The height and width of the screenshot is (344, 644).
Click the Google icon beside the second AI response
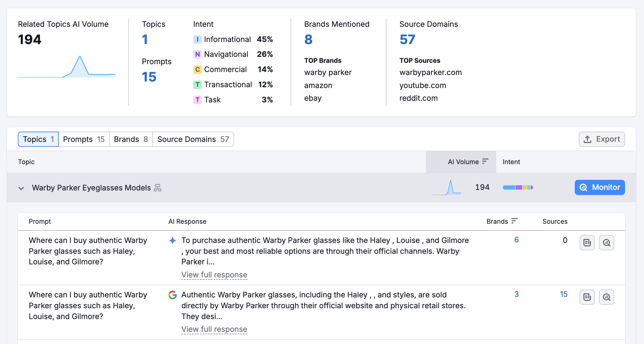click(x=172, y=295)
